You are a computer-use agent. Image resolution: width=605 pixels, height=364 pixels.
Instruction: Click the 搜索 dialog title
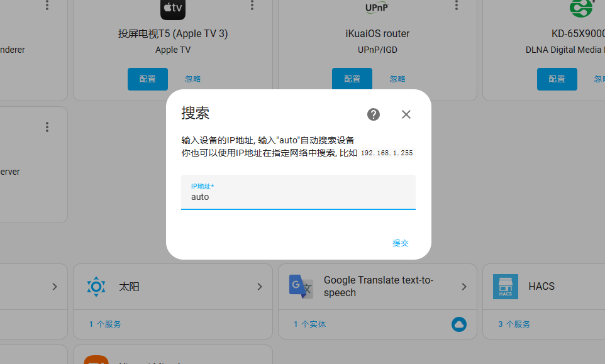coord(195,113)
